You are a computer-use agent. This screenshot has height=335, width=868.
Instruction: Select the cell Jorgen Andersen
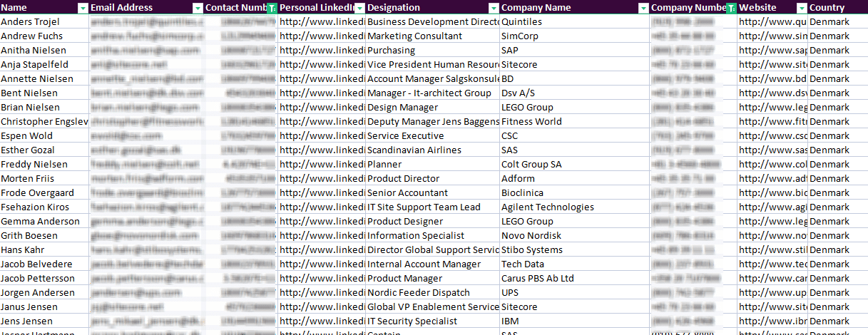point(45,293)
